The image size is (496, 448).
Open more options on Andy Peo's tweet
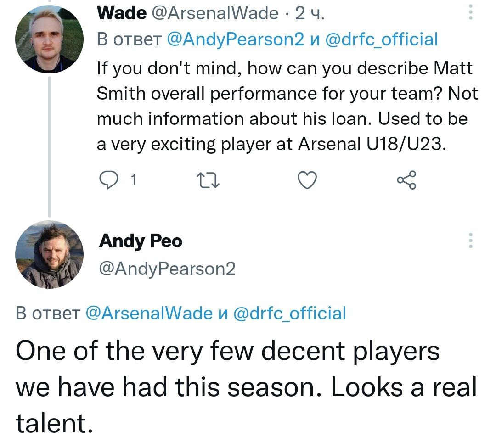470,241
